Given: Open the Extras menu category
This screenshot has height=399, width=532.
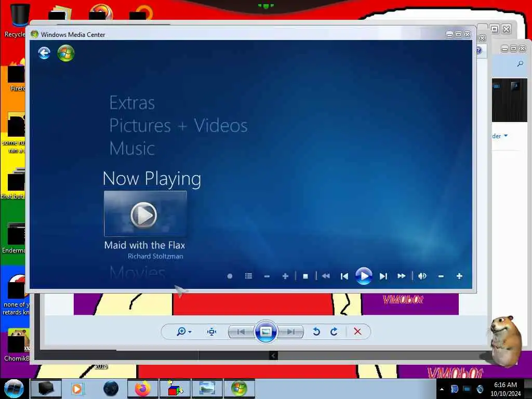Looking at the screenshot, I should pyautogui.click(x=132, y=102).
